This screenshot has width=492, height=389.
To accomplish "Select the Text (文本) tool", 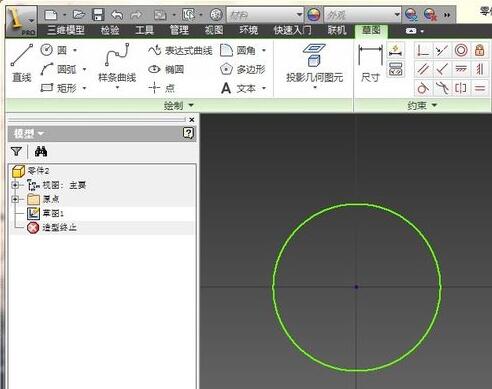I will [x=238, y=88].
